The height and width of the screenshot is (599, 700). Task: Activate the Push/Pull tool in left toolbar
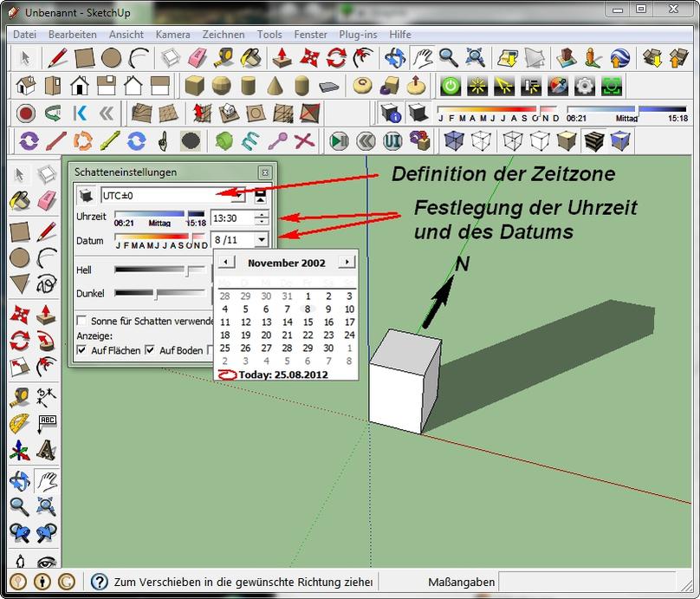(x=47, y=314)
